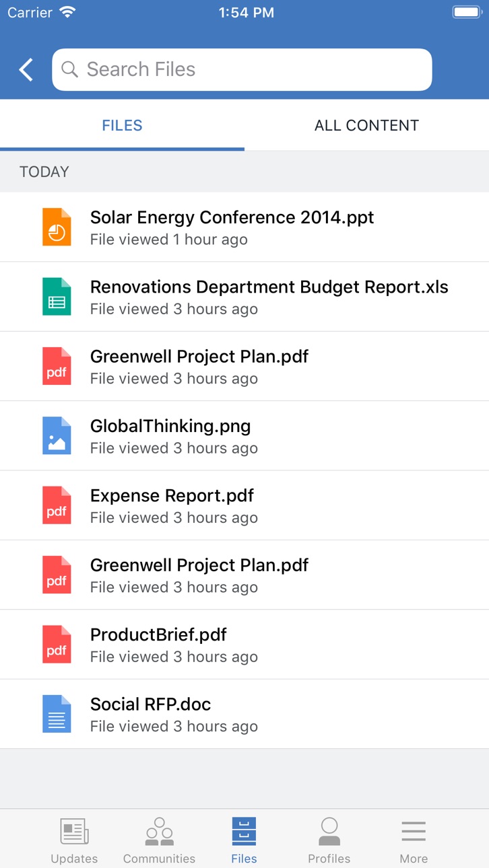This screenshot has width=489, height=868.
Task: Tap the blue document icon for Social RFP
Action: click(x=57, y=713)
